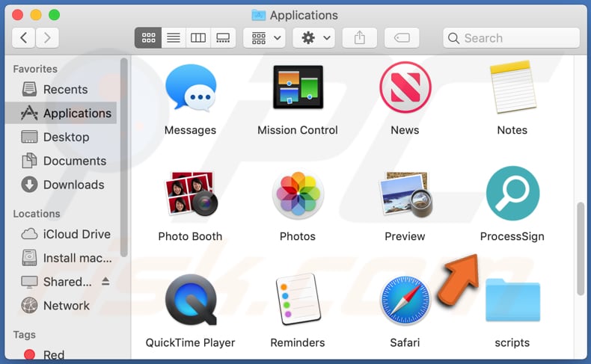Click the Share toolbar button
The height and width of the screenshot is (364, 591).
[x=360, y=37]
